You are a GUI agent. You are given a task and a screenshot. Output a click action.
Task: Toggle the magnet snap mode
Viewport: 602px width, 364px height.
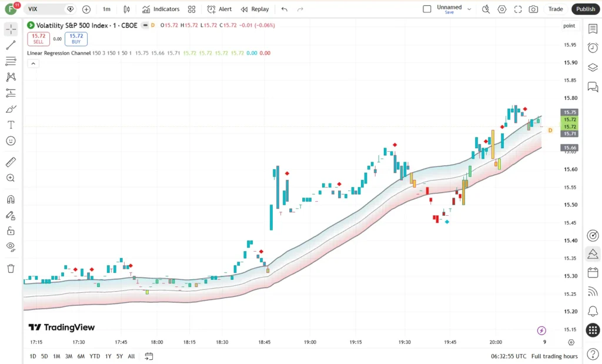click(x=11, y=199)
